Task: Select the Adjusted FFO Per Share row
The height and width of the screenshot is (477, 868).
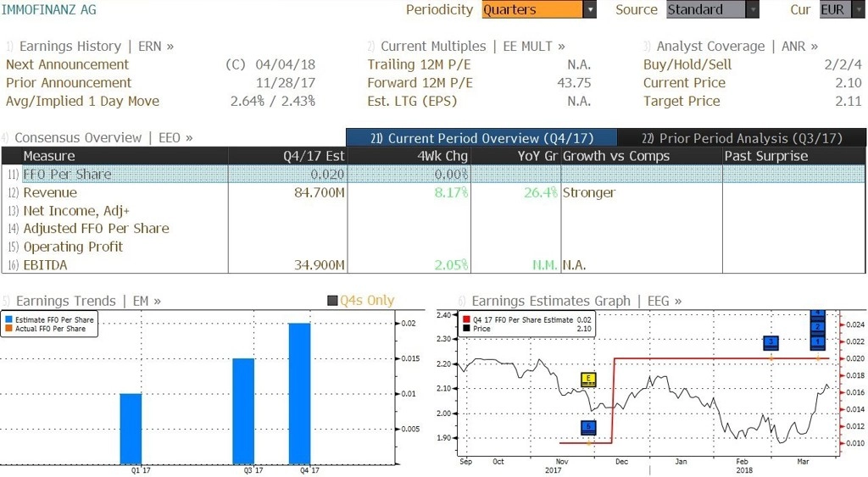Action: [x=433, y=229]
